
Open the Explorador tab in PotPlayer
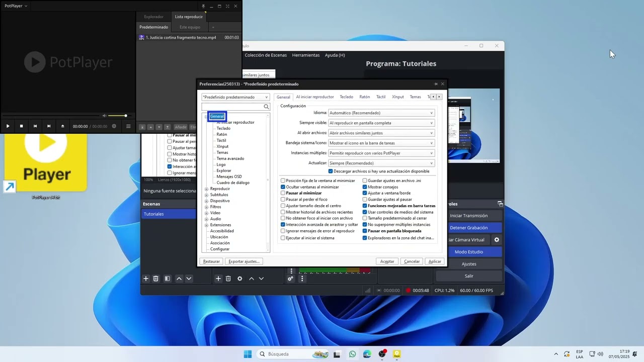pos(153,17)
